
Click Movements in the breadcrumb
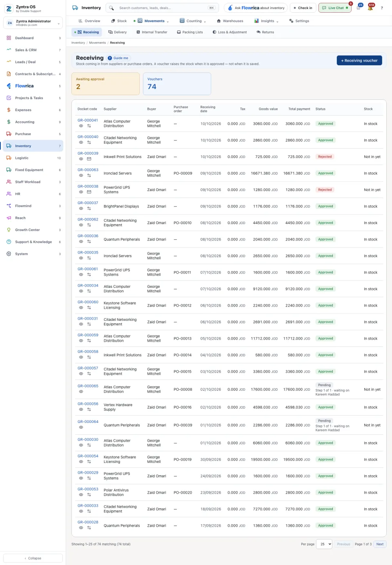pos(97,43)
